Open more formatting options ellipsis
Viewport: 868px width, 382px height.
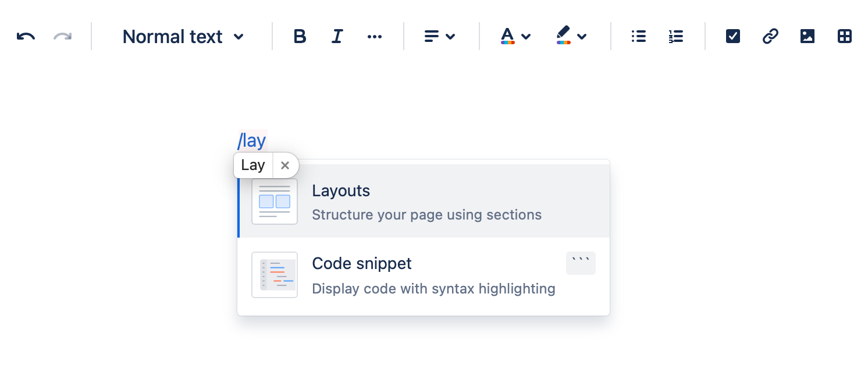375,37
